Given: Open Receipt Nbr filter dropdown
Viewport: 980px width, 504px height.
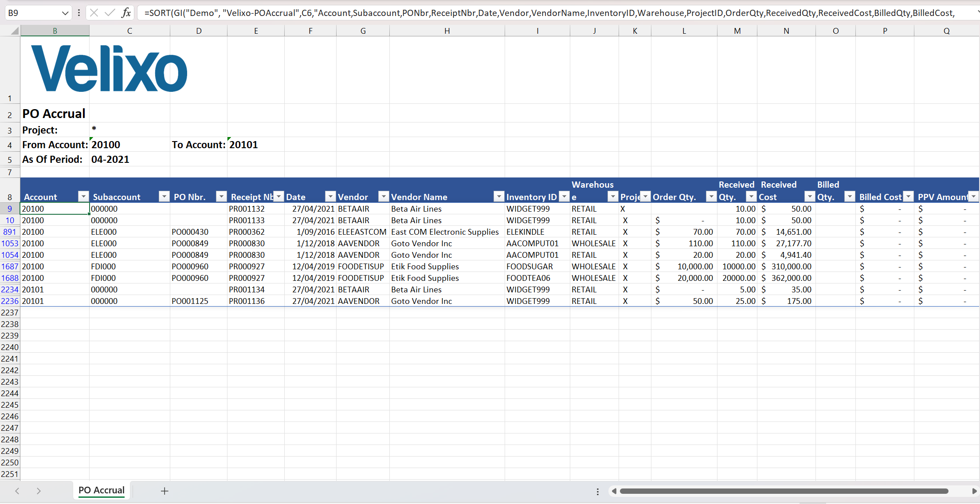Looking at the screenshot, I should pyautogui.click(x=278, y=196).
